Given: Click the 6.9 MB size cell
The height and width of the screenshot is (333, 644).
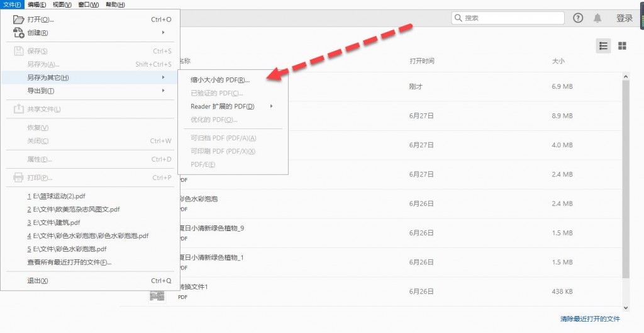Looking at the screenshot, I should pyautogui.click(x=562, y=86).
